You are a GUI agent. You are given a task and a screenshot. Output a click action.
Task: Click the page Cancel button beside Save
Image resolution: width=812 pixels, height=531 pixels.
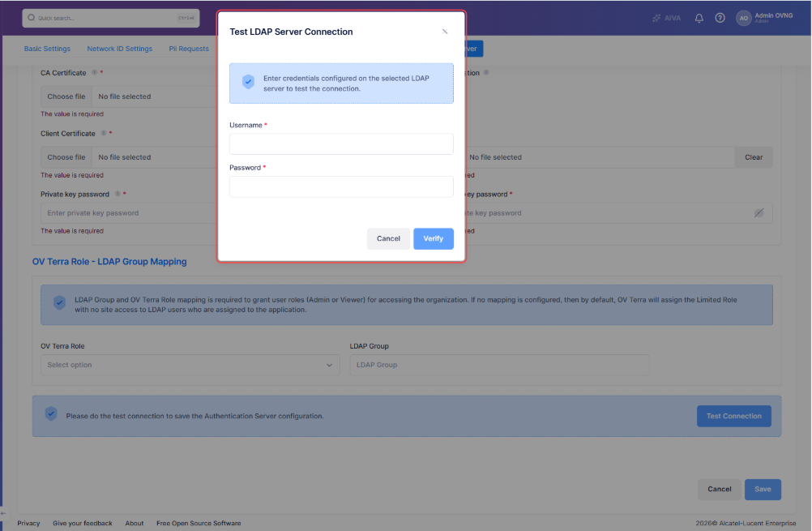coord(720,490)
